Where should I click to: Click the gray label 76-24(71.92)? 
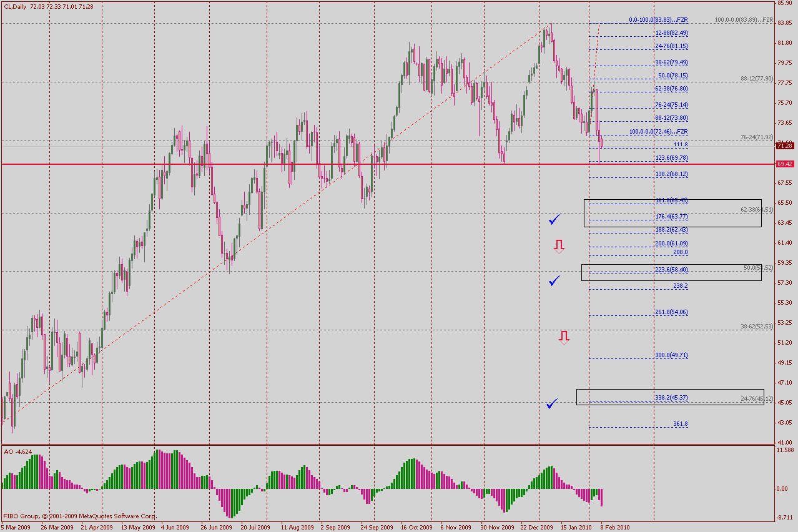tap(757, 137)
